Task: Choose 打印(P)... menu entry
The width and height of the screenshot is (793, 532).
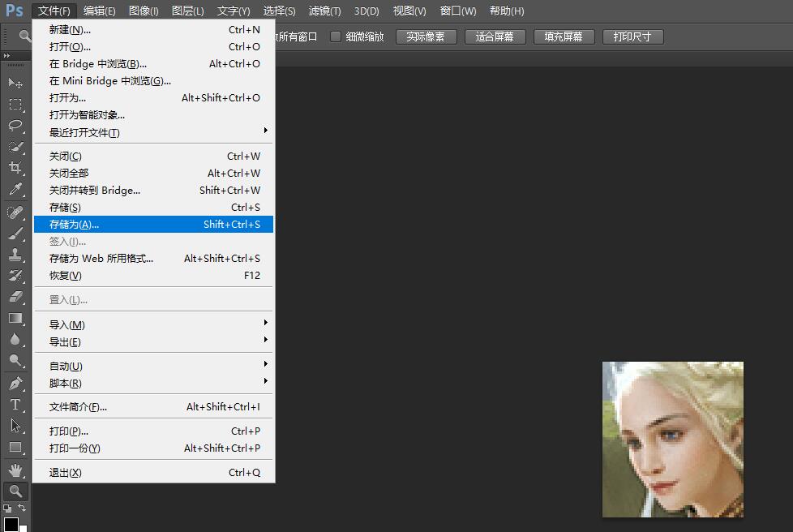Action: 154,431
